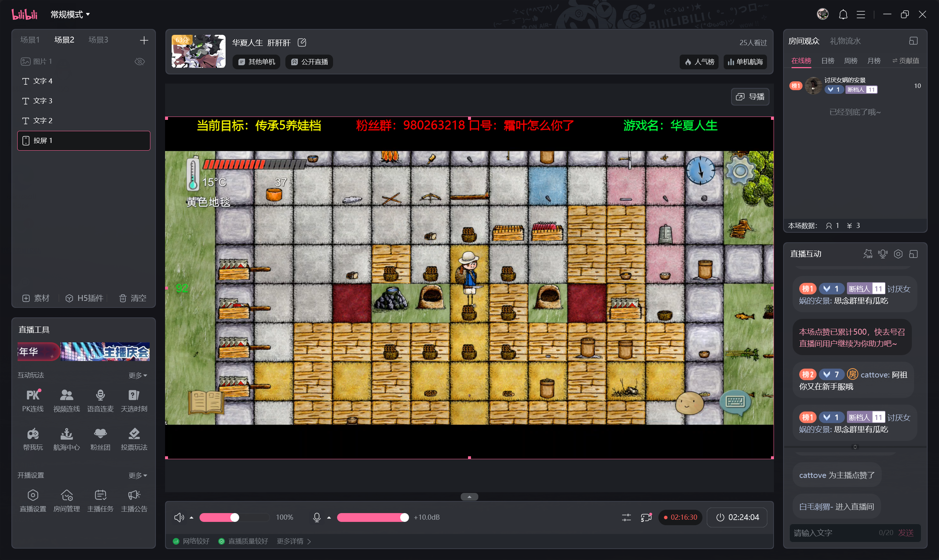Screen dimensions: 939x560
Task: Click the 导播 director button
Action: pos(750,97)
